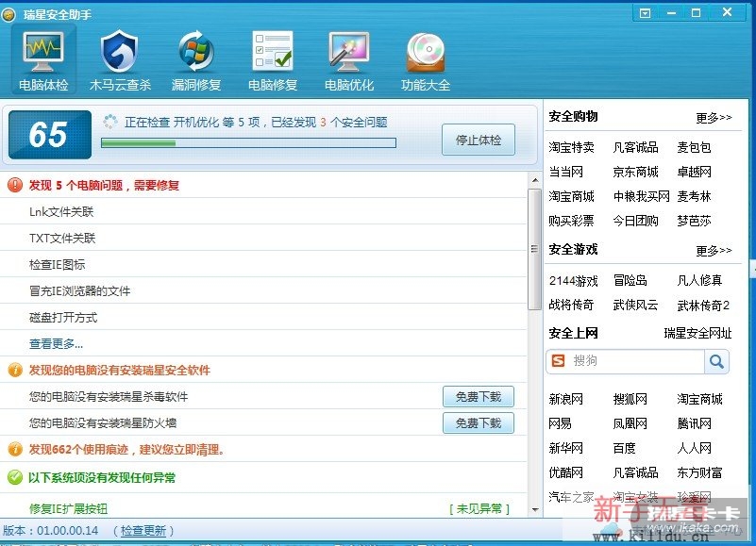Click the Sogou search engine logo
Viewport: 756px width, 546px height.
(559, 361)
